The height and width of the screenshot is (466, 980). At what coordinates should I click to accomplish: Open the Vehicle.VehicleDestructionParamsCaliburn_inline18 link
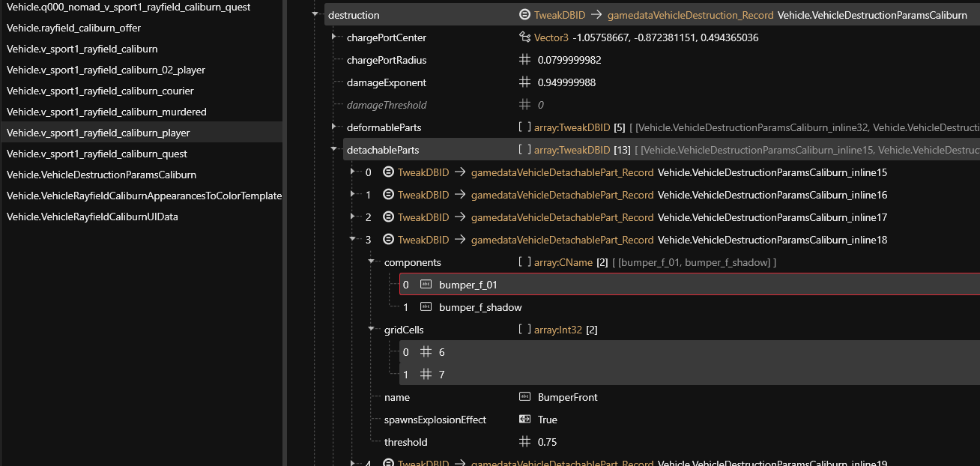(772, 240)
